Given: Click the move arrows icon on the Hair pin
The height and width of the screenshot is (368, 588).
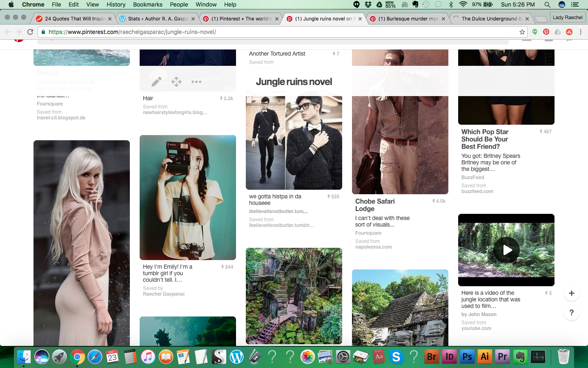Looking at the screenshot, I should 176,82.
